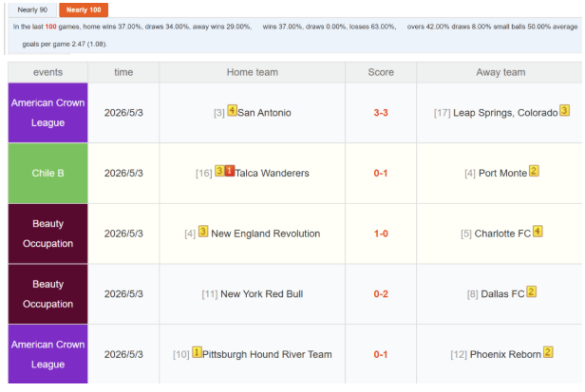Open Pittsburgh Hound River Team link

coord(267,354)
